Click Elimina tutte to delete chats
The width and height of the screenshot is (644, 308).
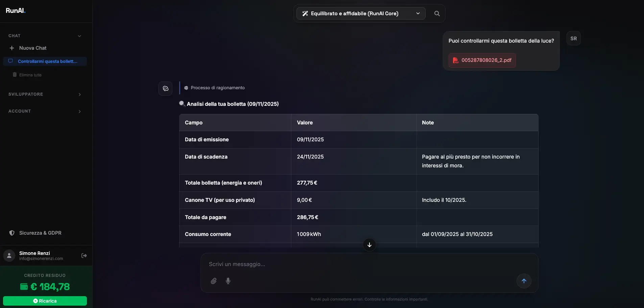(30, 75)
